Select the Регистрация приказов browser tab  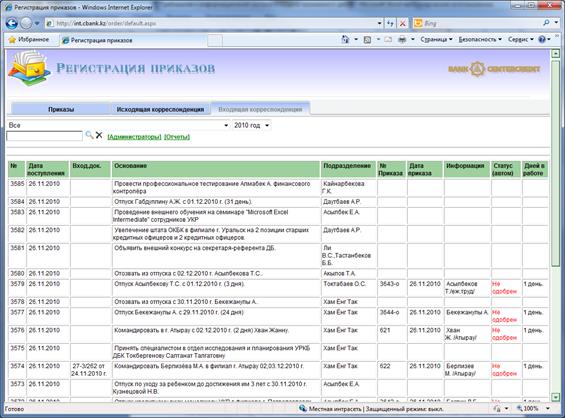(133, 40)
